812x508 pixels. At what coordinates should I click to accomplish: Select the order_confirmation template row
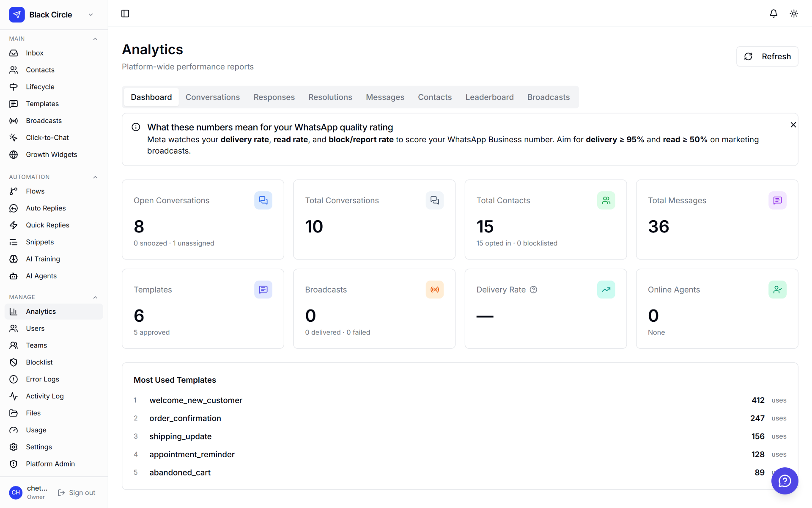coord(460,418)
